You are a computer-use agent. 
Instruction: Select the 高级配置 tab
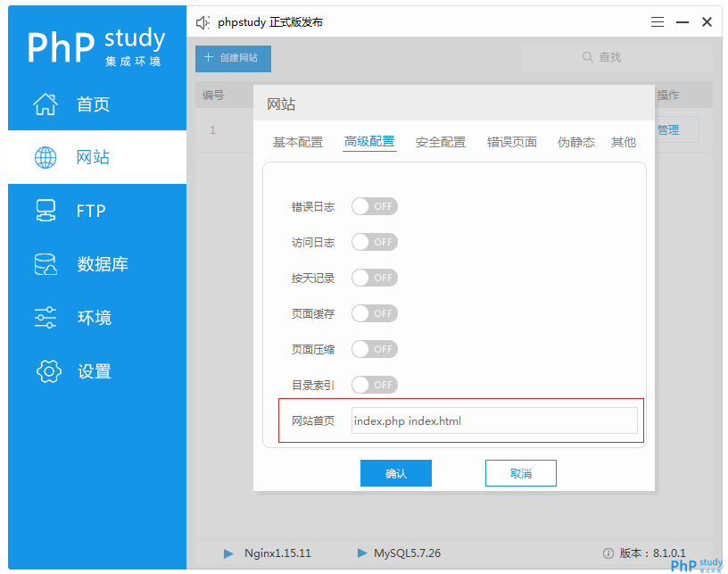point(369,142)
